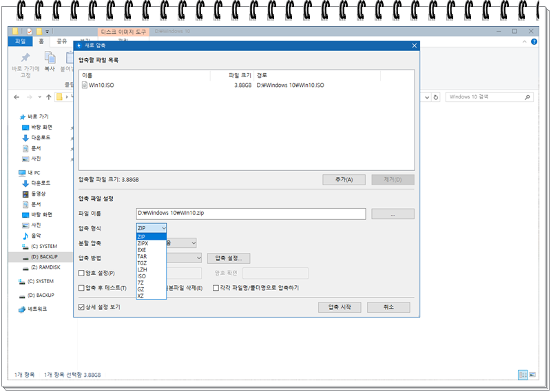Sort by the 경로 column header
Screen dimensions: 551x392
coord(317,75)
